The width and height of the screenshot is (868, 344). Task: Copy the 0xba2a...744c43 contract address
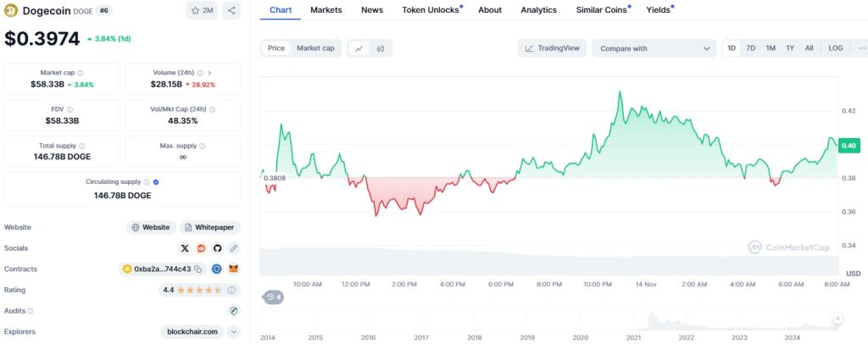(198, 269)
